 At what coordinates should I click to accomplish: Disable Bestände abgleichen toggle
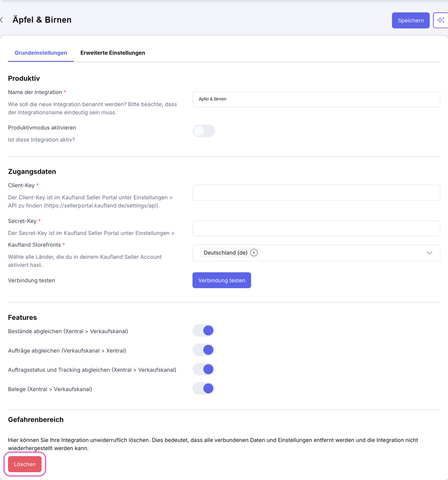click(204, 331)
